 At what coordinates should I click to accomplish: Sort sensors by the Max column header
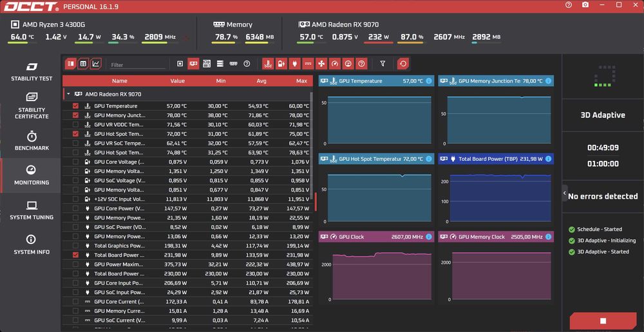[x=301, y=81]
